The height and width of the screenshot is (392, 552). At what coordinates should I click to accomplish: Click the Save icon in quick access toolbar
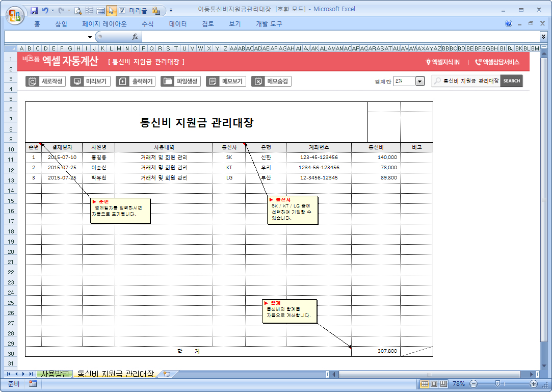[x=34, y=11]
